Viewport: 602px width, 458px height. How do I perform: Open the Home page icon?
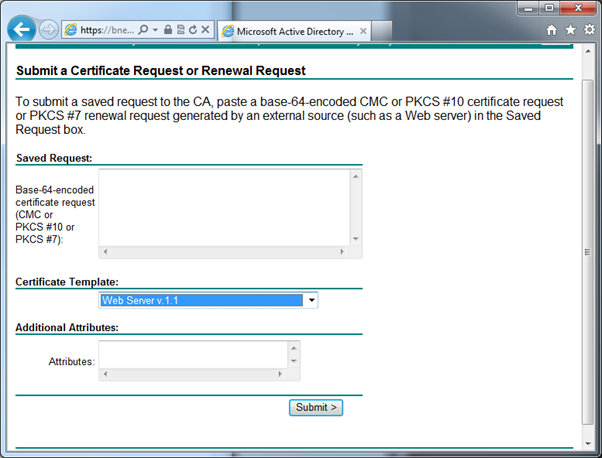tap(552, 30)
